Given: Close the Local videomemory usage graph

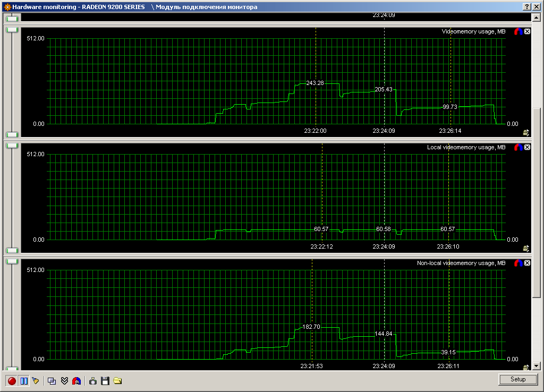Looking at the screenshot, I should coord(526,147).
